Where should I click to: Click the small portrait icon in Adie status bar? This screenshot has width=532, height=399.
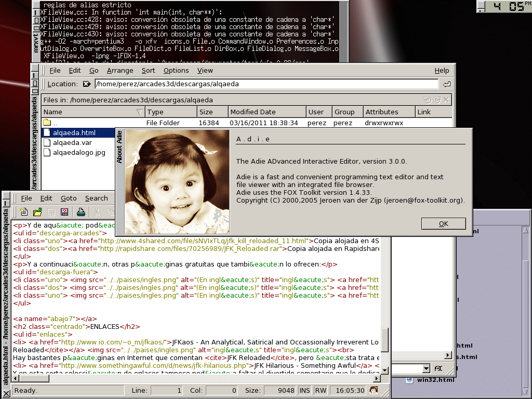coord(374,390)
